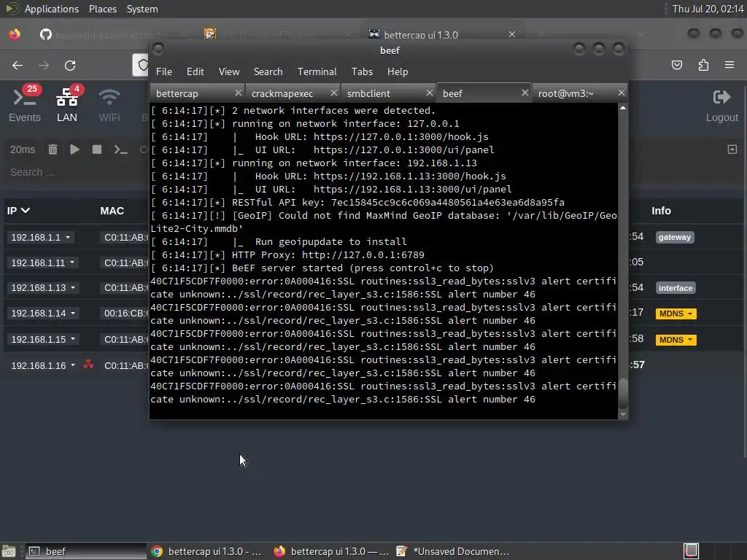Click the radiation icon next to 192.168.1.16
This screenshot has height=560, width=747.
coord(88,365)
